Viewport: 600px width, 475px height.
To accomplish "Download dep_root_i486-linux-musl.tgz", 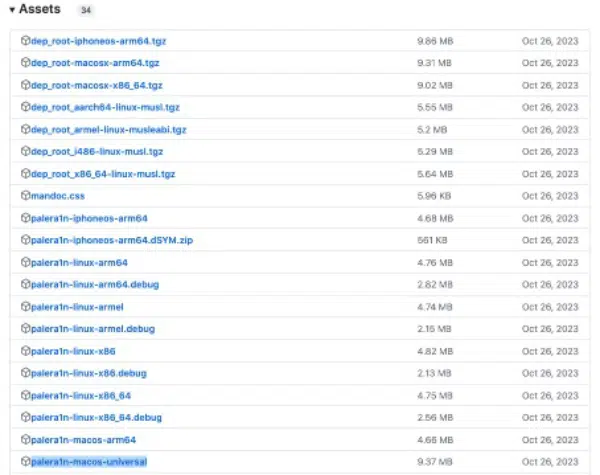I will click(97, 151).
